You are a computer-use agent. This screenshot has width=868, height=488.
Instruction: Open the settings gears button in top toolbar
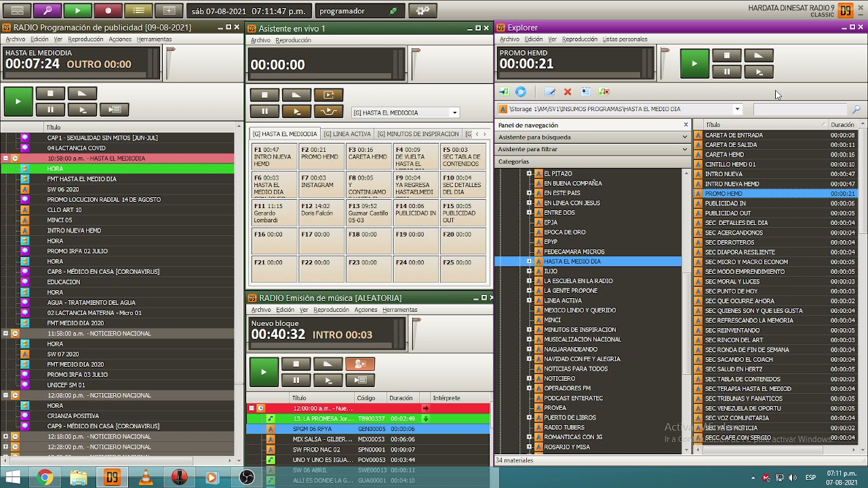tap(422, 11)
